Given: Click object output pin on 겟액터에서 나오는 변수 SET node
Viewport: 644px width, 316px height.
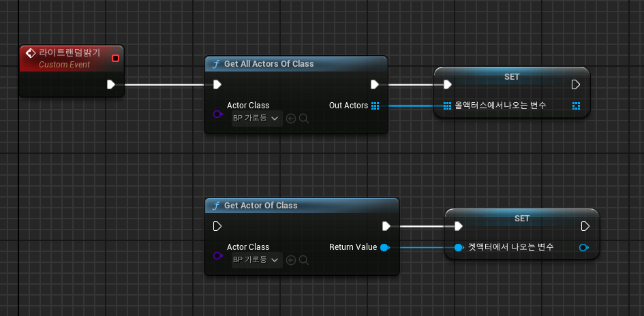Looking at the screenshot, I should [x=583, y=247].
